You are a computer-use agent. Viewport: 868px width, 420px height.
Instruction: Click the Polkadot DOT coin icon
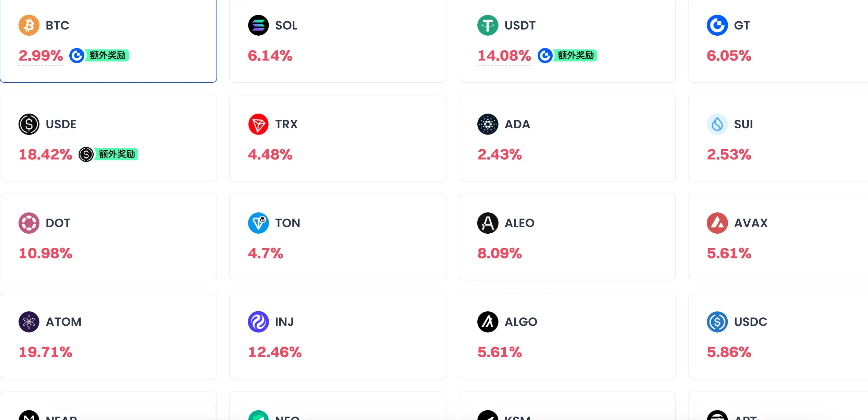point(29,223)
